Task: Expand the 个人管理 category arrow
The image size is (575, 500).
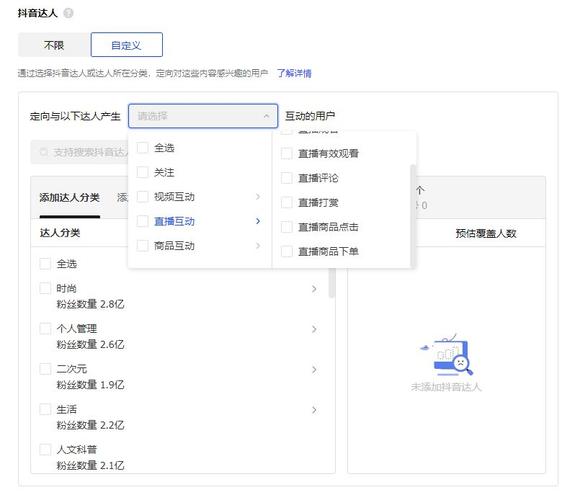Action: 314,329
